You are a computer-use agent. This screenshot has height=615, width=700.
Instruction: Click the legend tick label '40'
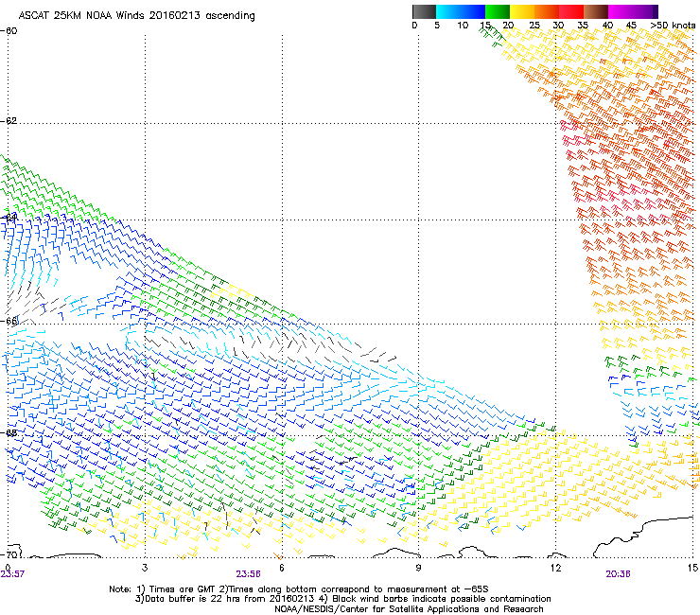(607, 25)
